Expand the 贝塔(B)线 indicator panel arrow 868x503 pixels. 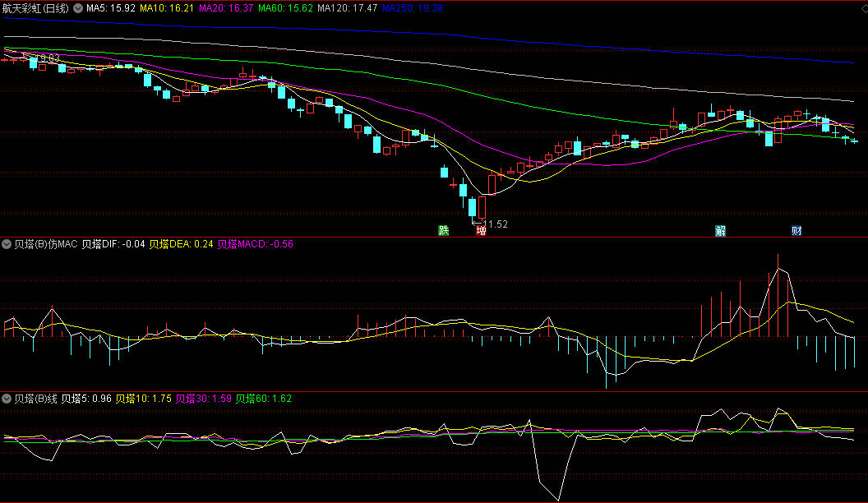tap(7, 399)
